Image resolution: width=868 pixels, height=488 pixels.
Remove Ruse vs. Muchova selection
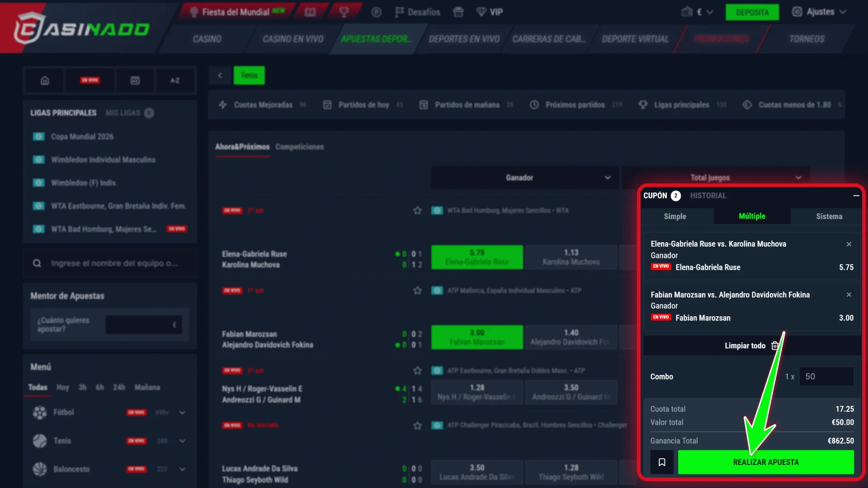pos(849,244)
